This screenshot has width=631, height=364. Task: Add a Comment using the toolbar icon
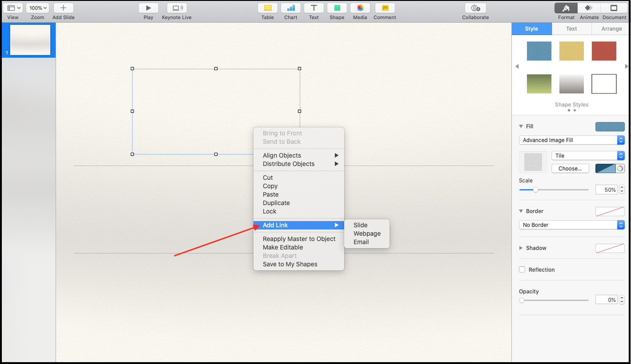tap(385, 8)
